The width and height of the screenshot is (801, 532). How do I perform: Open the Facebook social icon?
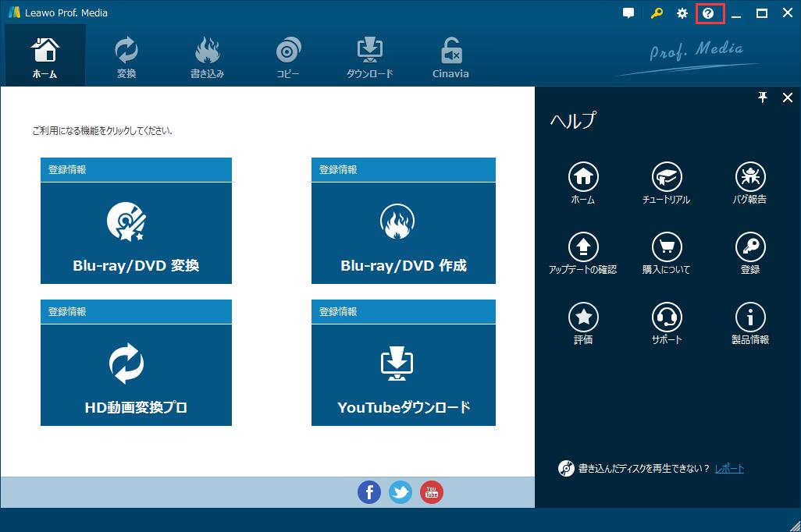coord(369,491)
